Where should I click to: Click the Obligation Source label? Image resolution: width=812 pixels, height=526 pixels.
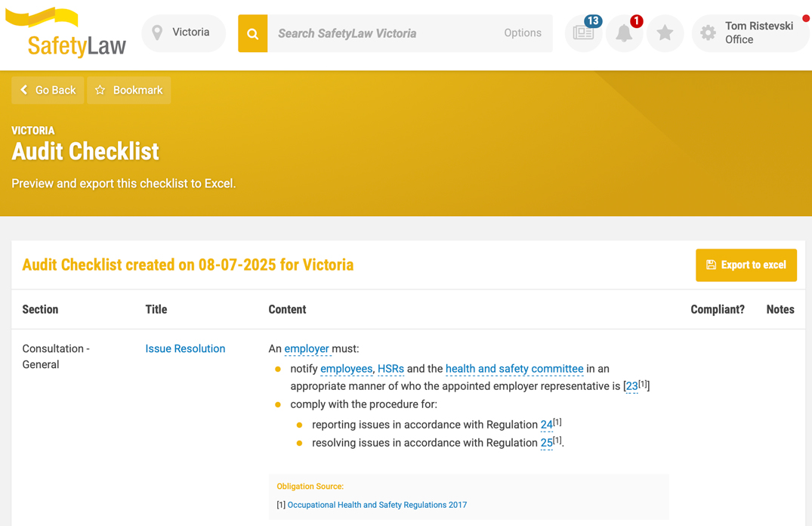click(x=310, y=487)
